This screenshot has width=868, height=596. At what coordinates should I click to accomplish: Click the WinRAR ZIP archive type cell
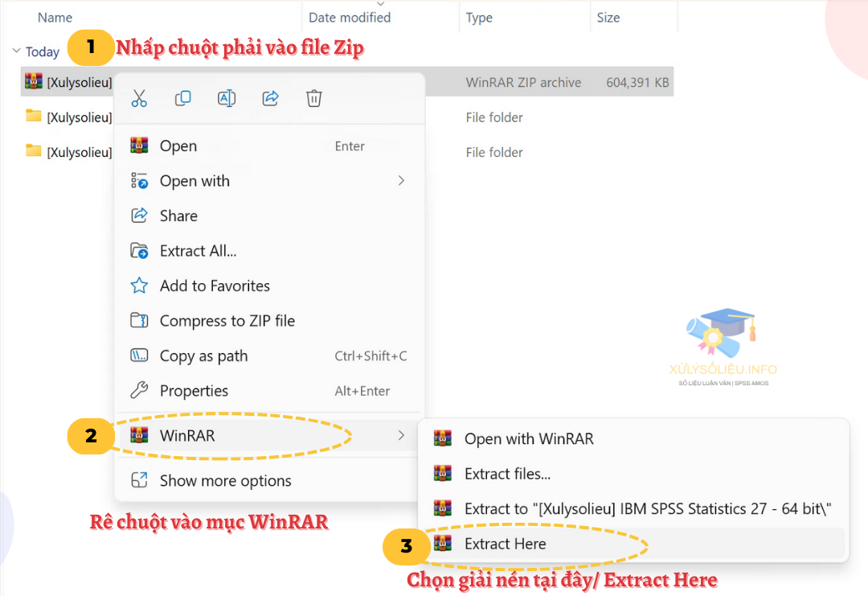coord(523,83)
